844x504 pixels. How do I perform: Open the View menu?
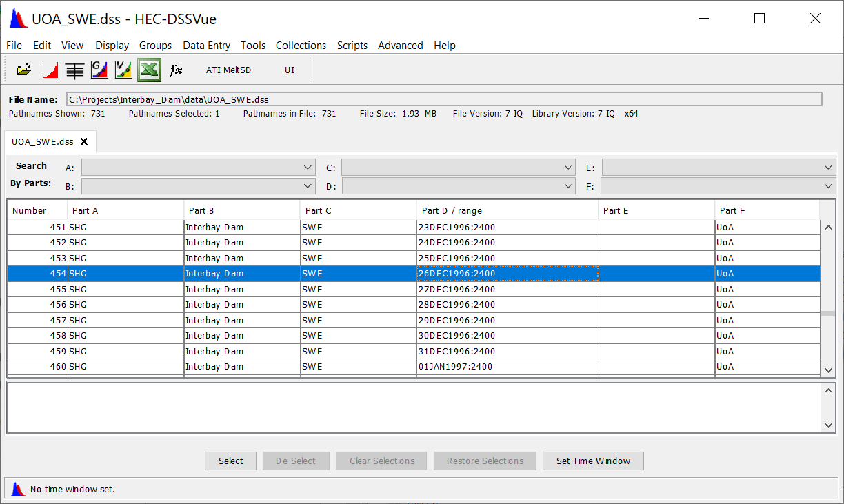pyautogui.click(x=72, y=46)
